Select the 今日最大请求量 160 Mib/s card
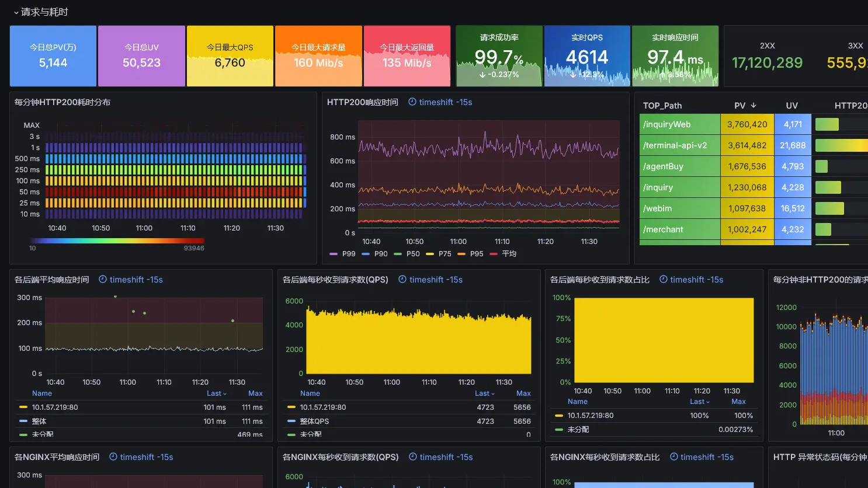The image size is (868, 488). [318, 56]
